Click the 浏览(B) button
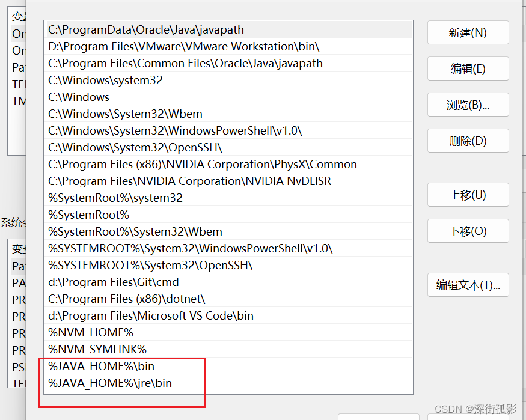This screenshot has width=526, height=420. (468, 105)
